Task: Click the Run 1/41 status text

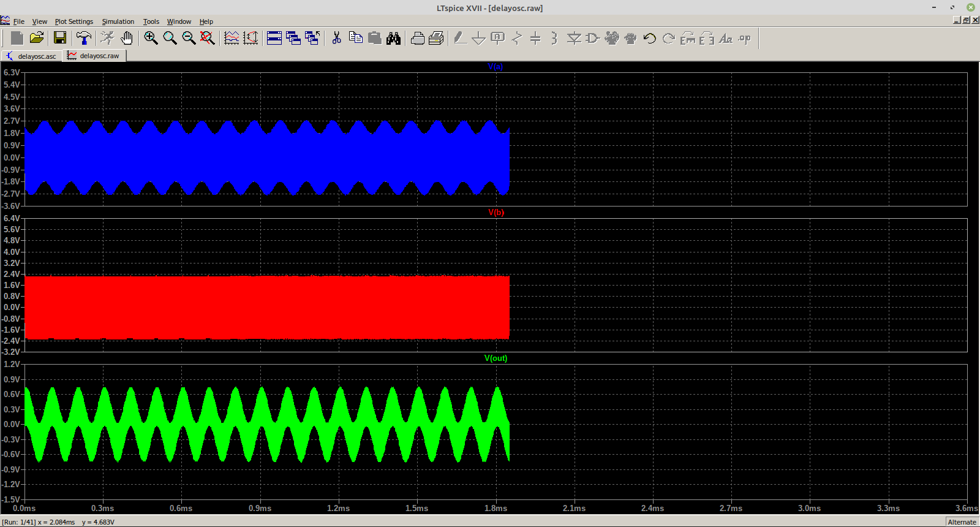Action: [19, 522]
